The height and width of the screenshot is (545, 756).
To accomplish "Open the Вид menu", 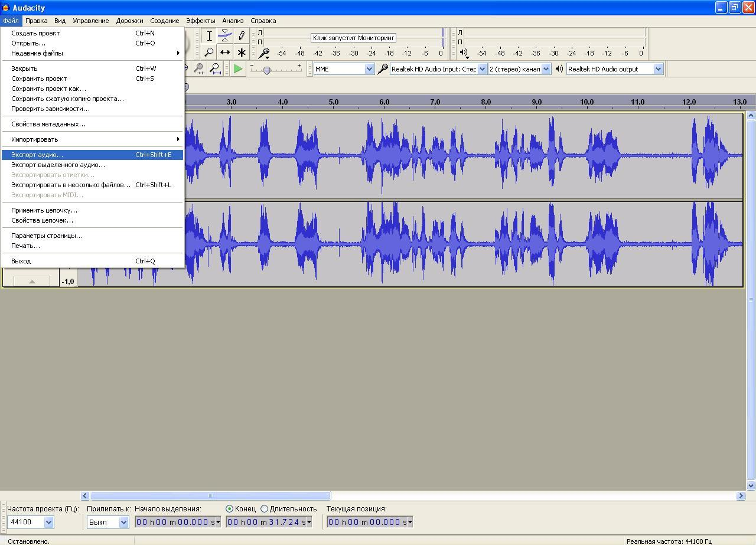I will [60, 21].
